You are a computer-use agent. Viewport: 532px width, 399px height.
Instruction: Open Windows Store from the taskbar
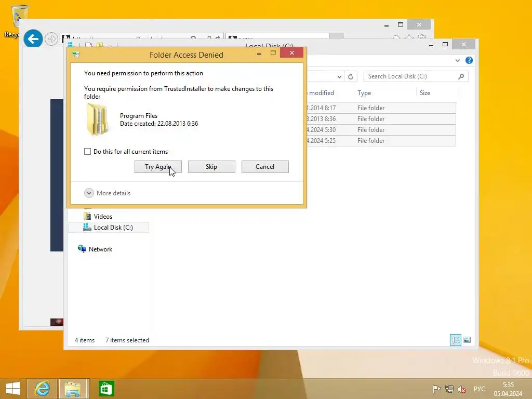tap(106, 389)
